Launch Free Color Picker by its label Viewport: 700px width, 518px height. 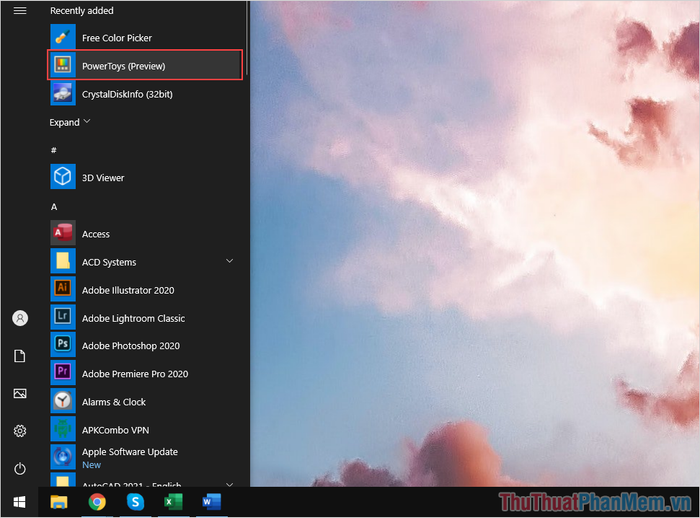click(x=117, y=38)
